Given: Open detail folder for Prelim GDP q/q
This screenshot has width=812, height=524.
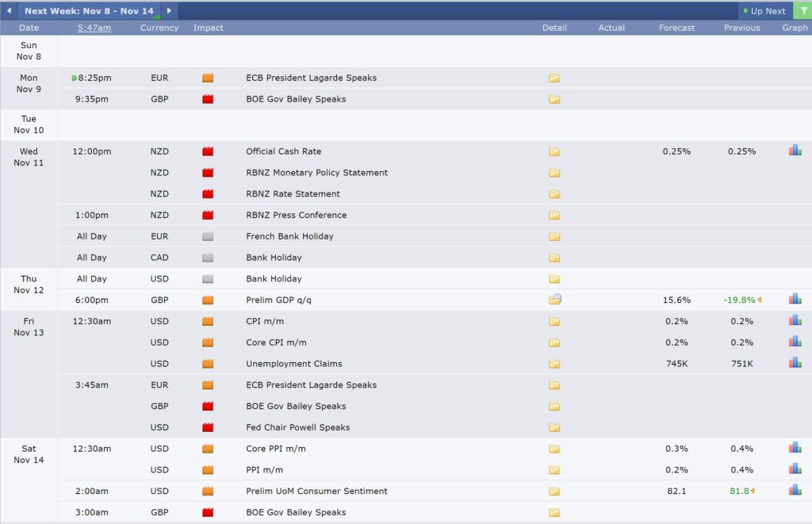Looking at the screenshot, I should [x=555, y=300].
